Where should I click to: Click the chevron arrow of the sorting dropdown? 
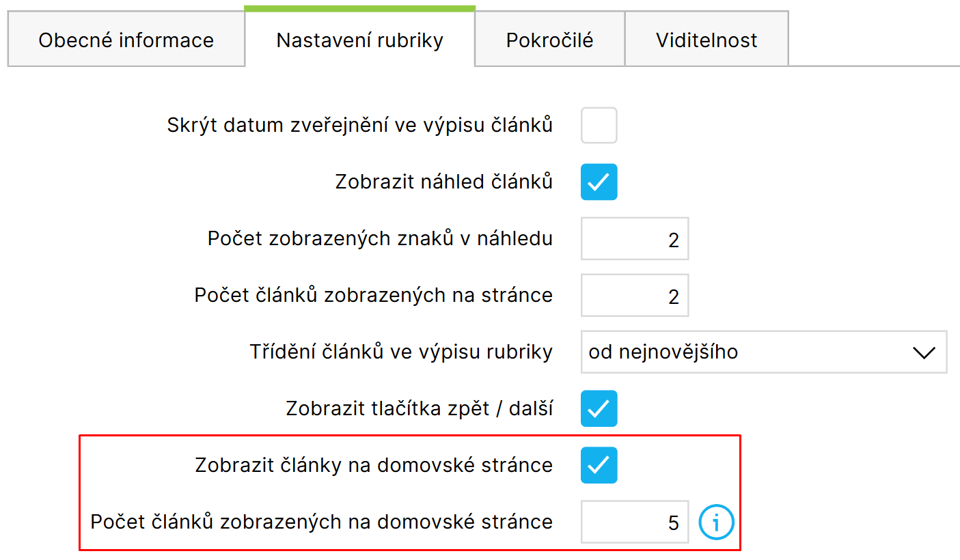coord(923,352)
